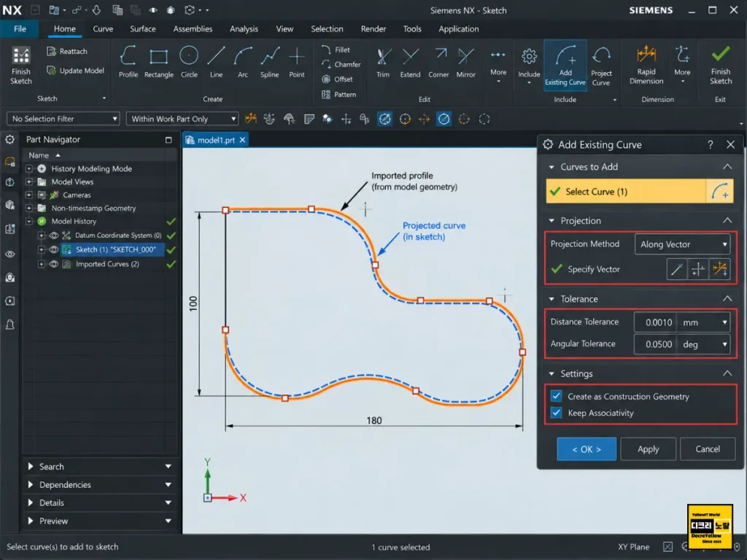Click the vector dialog icon beside Specify Vector
The width and height of the screenshot is (747, 560).
(x=676, y=270)
